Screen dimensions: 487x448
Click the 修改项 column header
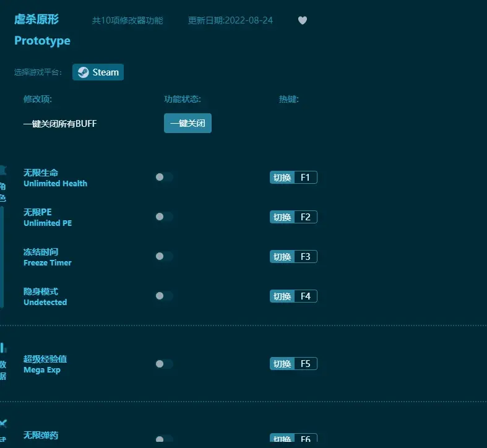point(38,99)
